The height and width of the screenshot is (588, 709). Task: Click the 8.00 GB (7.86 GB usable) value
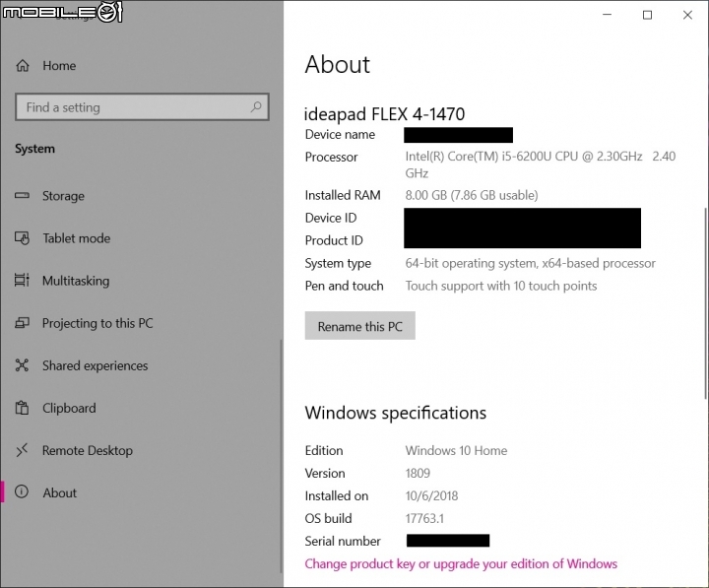[472, 195]
